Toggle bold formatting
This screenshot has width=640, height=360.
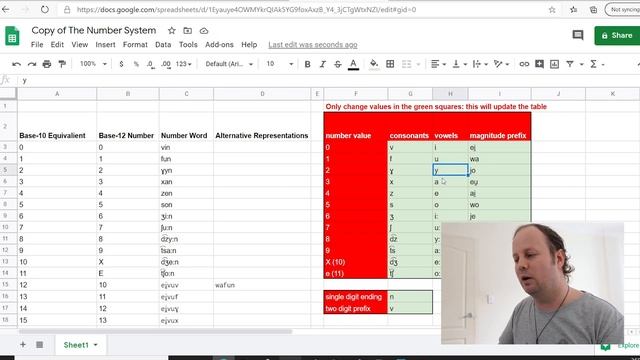click(x=307, y=64)
